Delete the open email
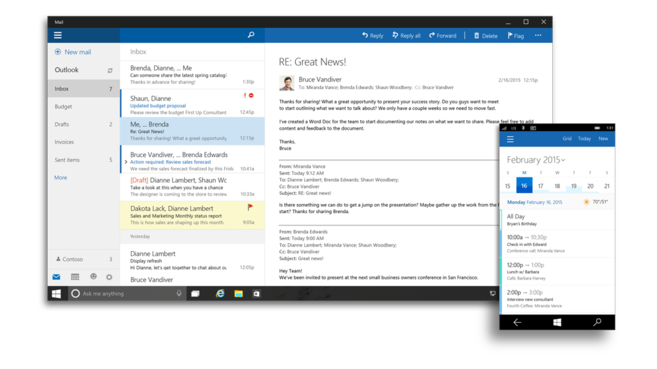Image resolution: width=657 pixels, height=369 pixels. coord(486,36)
